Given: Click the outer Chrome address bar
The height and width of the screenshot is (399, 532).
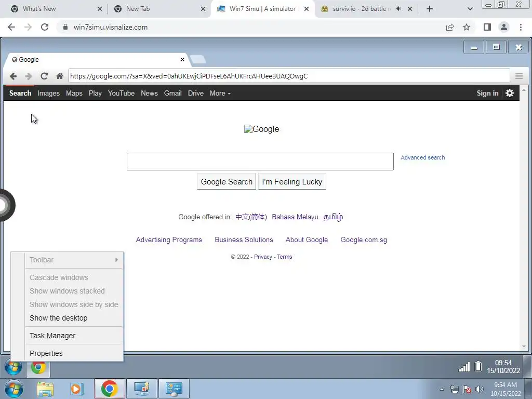Looking at the screenshot, I should pyautogui.click(x=251, y=27).
